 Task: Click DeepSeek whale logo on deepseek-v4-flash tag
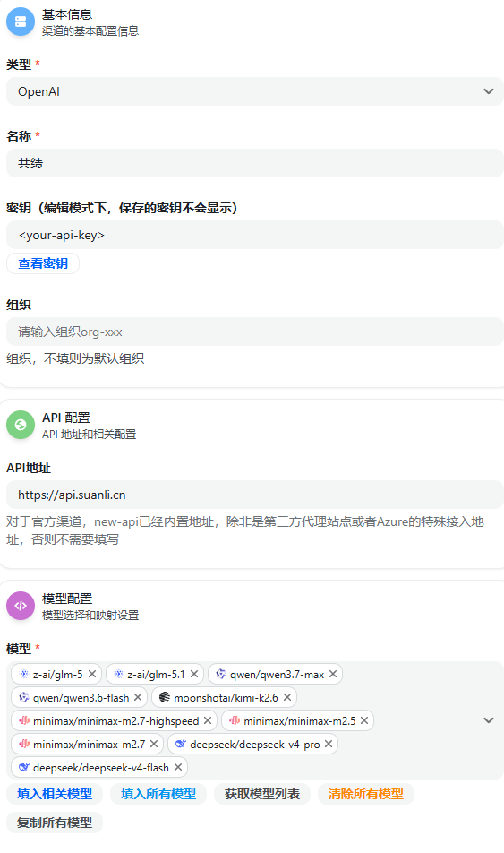click(x=24, y=767)
